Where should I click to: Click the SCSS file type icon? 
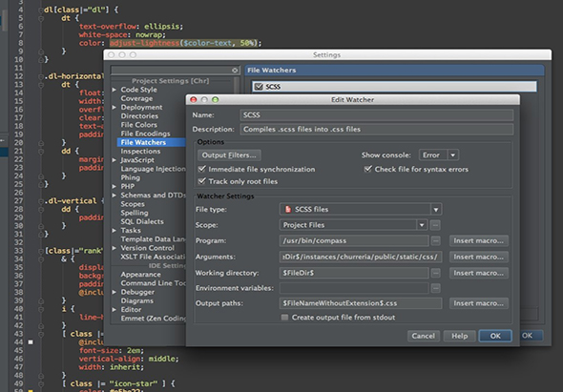tap(287, 209)
